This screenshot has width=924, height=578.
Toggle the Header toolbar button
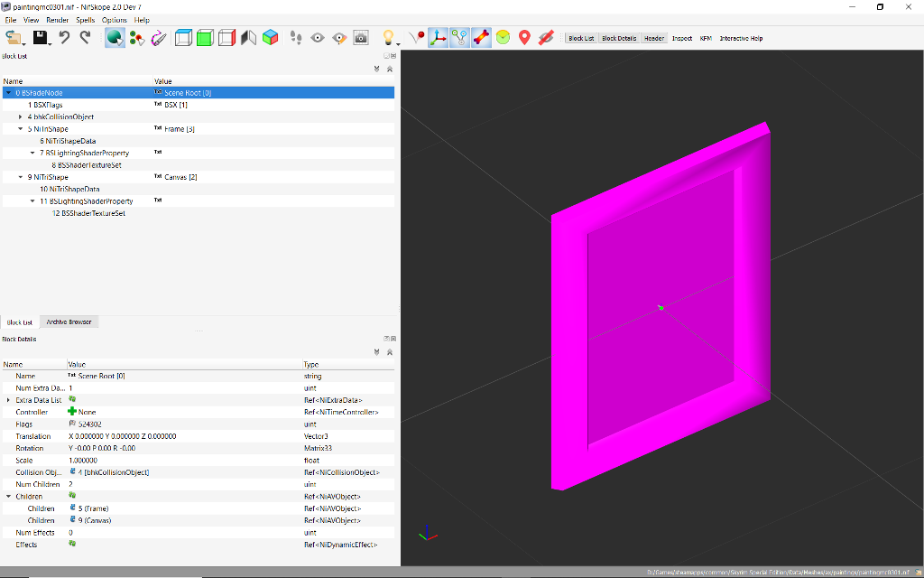[x=654, y=38]
